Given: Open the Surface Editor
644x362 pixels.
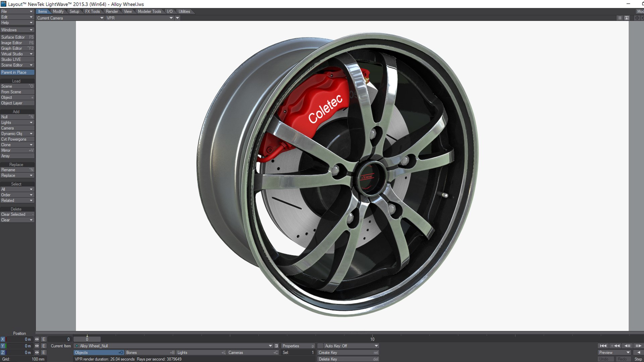Looking at the screenshot, I should pos(17,37).
